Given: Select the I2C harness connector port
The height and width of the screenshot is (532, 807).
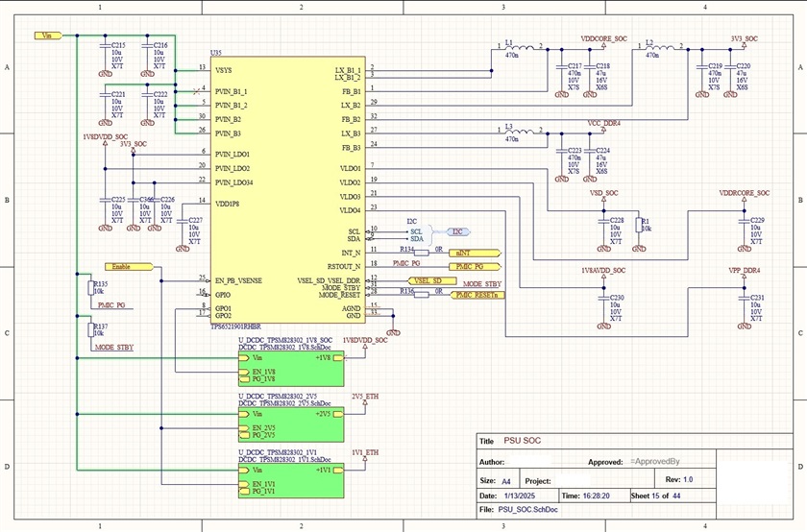Looking at the screenshot, I should 458,232.
